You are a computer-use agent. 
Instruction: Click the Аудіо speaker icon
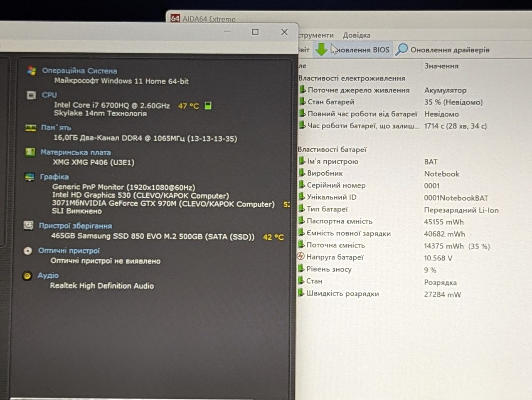[x=27, y=275]
